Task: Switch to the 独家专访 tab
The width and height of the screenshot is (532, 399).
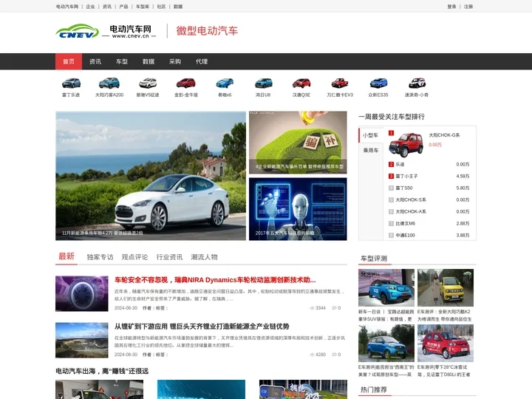Action: [100, 257]
